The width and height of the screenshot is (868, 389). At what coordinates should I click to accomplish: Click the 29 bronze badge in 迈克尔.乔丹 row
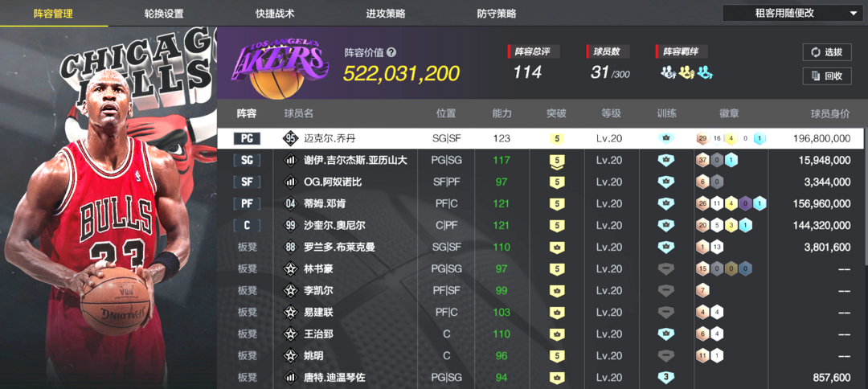click(702, 138)
